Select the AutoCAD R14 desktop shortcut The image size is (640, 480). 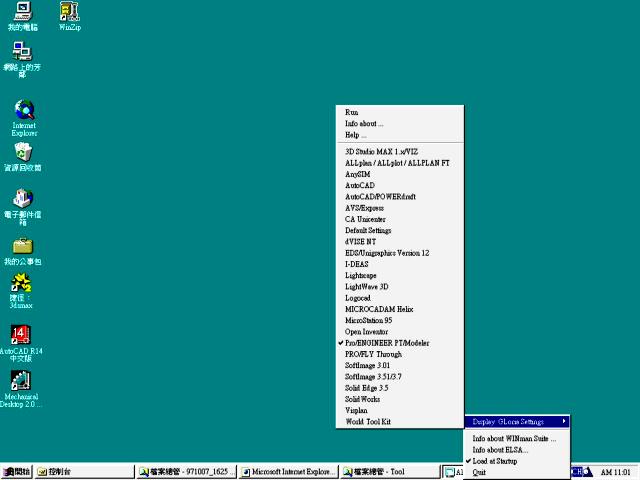[21, 343]
